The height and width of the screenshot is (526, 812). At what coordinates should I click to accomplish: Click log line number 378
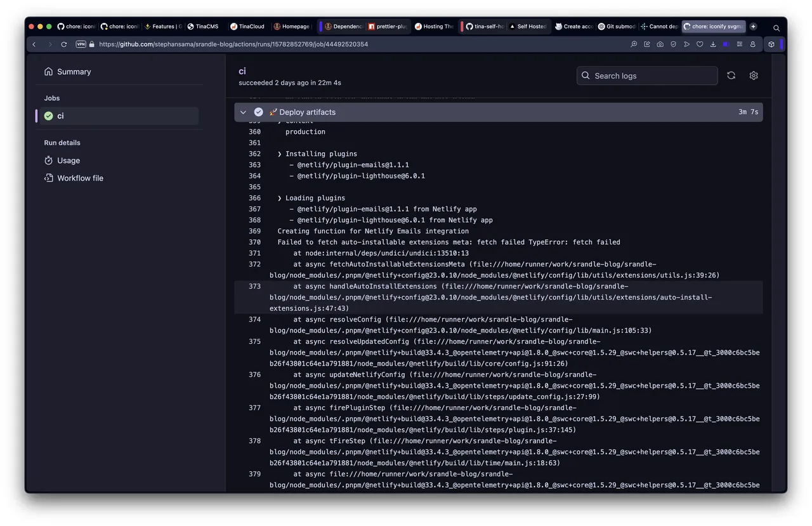(x=254, y=441)
